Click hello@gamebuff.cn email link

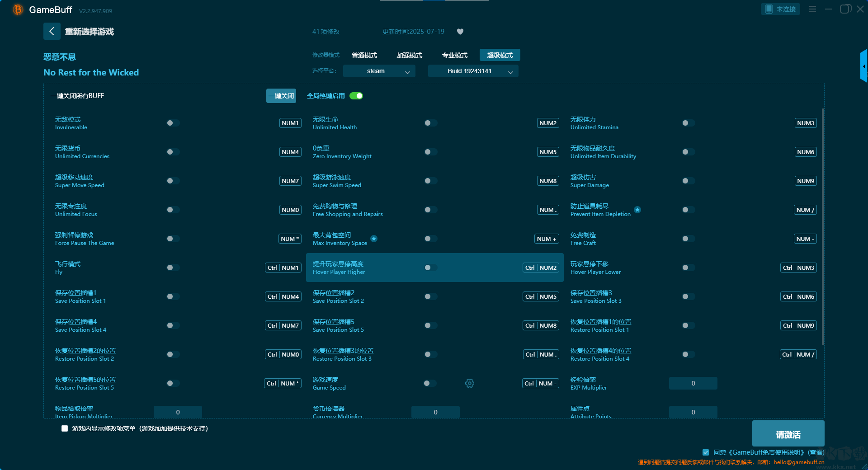point(799,462)
